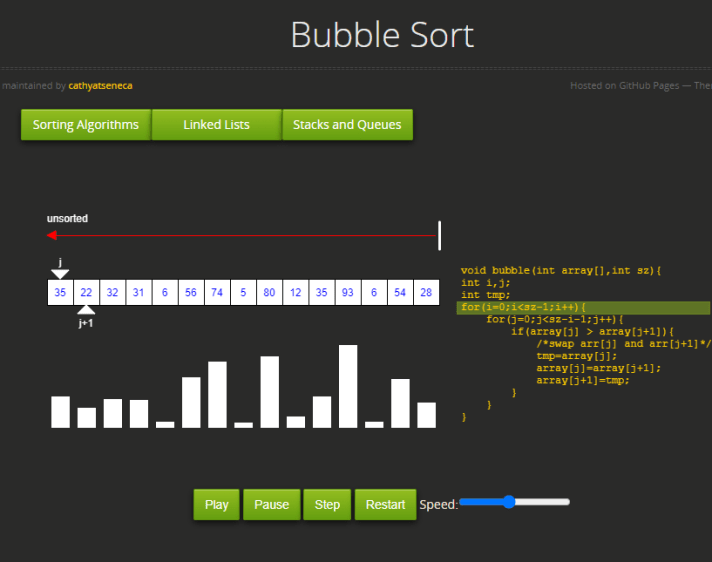
Task: Click the white j pointer triangle
Action: pyautogui.click(x=60, y=273)
